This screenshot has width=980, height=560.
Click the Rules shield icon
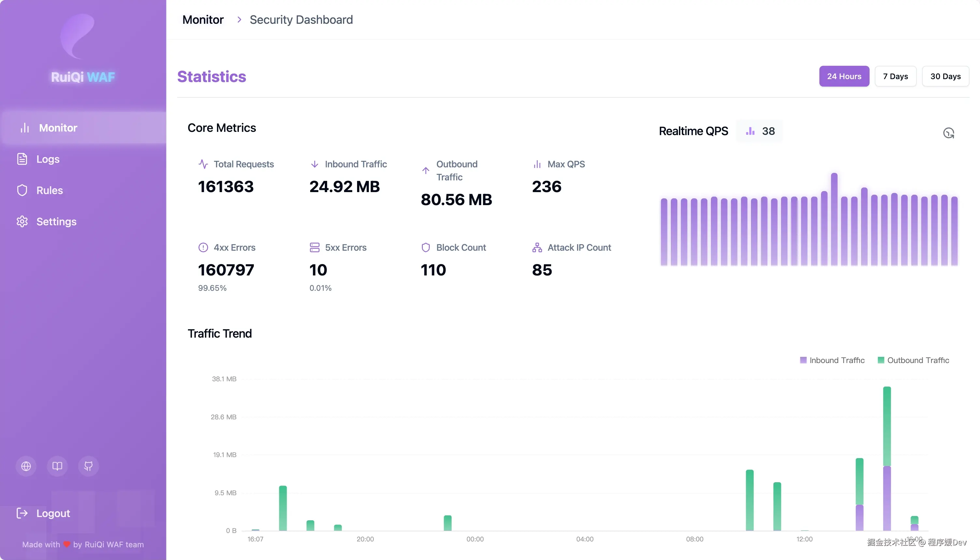[x=22, y=190]
